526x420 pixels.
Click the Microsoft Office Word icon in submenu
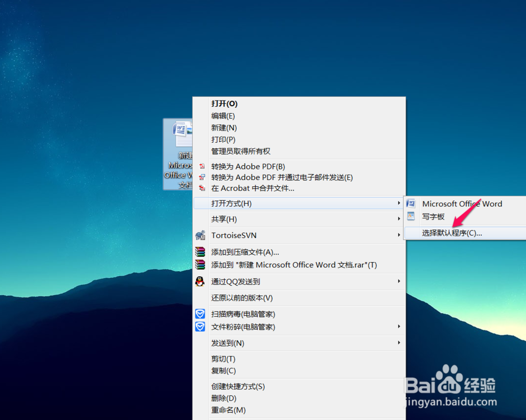click(x=411, y=204)
